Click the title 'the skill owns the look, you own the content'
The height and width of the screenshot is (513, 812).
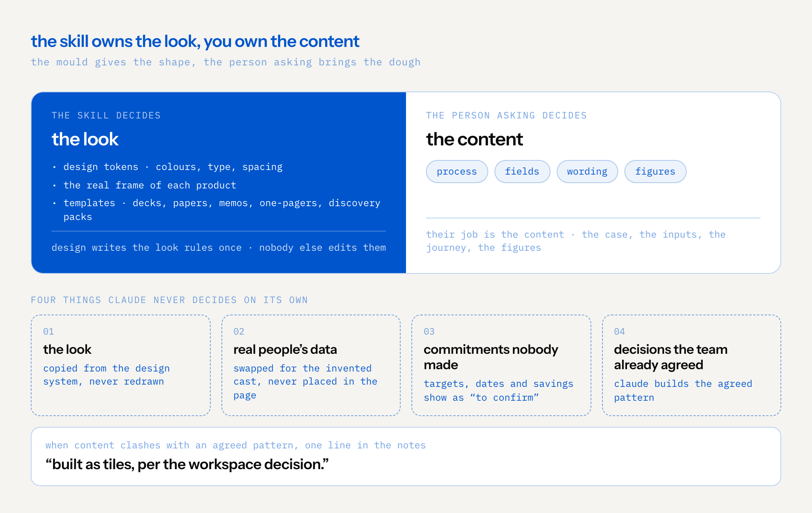(x=195, y=42)
